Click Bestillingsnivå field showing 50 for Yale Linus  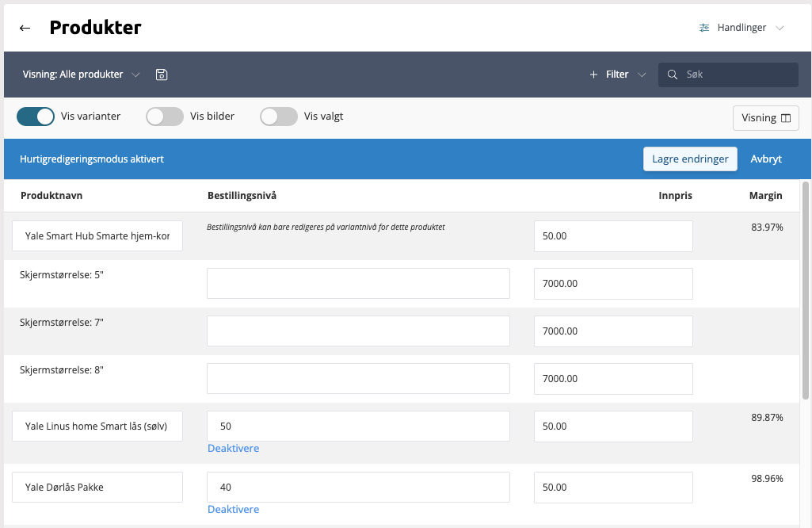(x=358, y=426)
